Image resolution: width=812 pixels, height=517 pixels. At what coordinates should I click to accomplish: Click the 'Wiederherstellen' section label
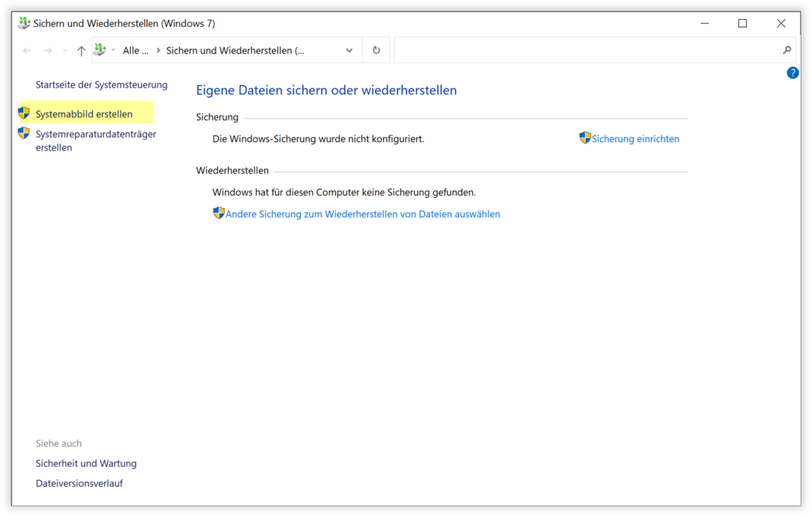(x=232, y=171)
